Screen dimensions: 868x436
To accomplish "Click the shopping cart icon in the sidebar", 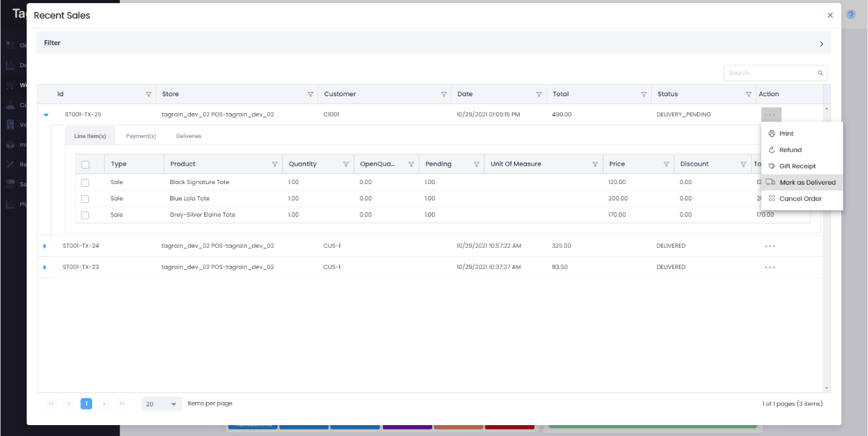I will click(10, 85).
